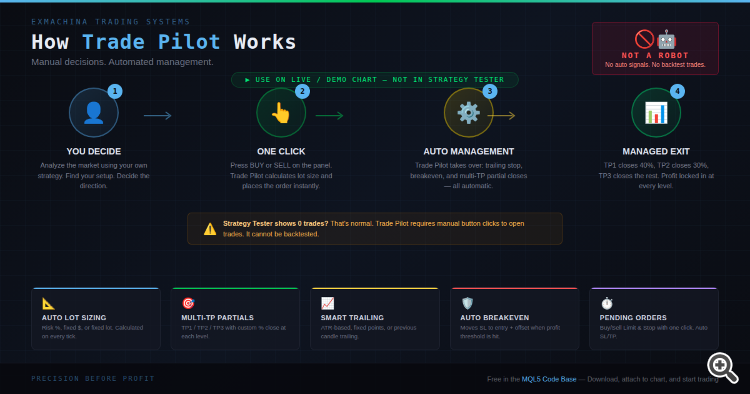The image size is (750, 394).
Task: Click the How Trade Pilot Works title
Action: point(164,42)
